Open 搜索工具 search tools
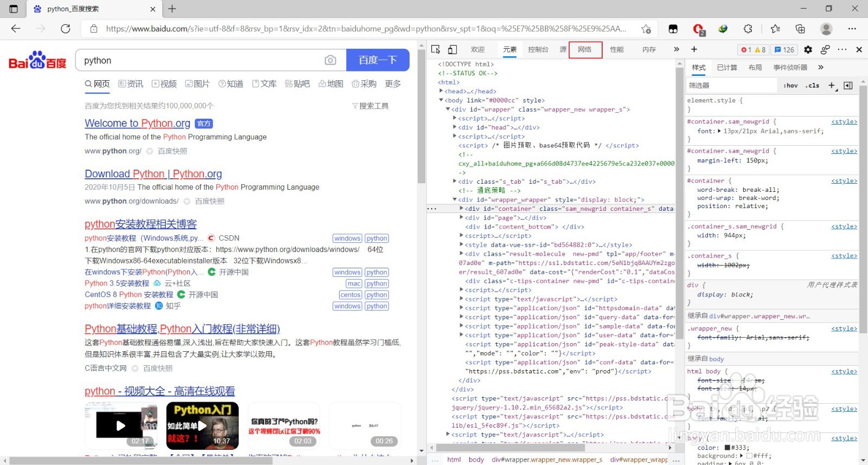 coord(371,106)
